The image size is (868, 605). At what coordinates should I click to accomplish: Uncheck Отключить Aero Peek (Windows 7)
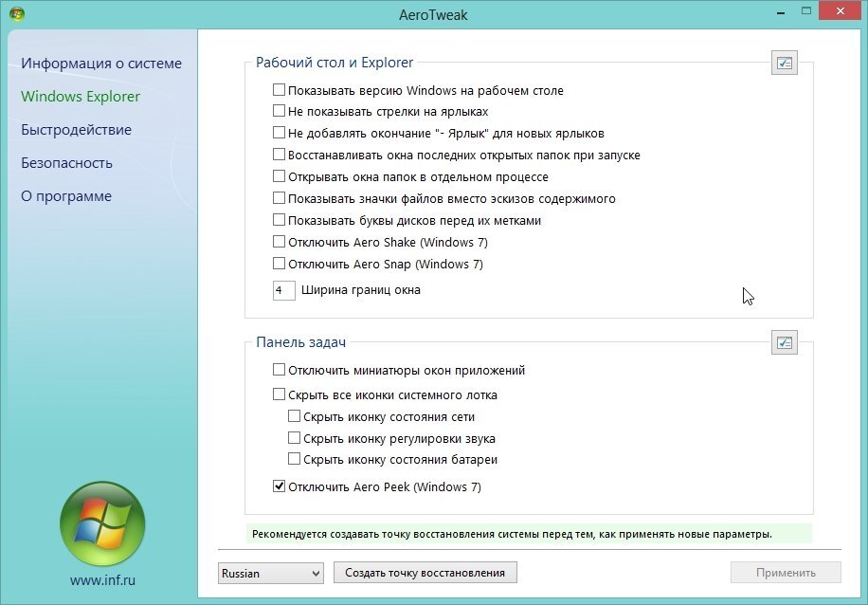coord(279,486)
